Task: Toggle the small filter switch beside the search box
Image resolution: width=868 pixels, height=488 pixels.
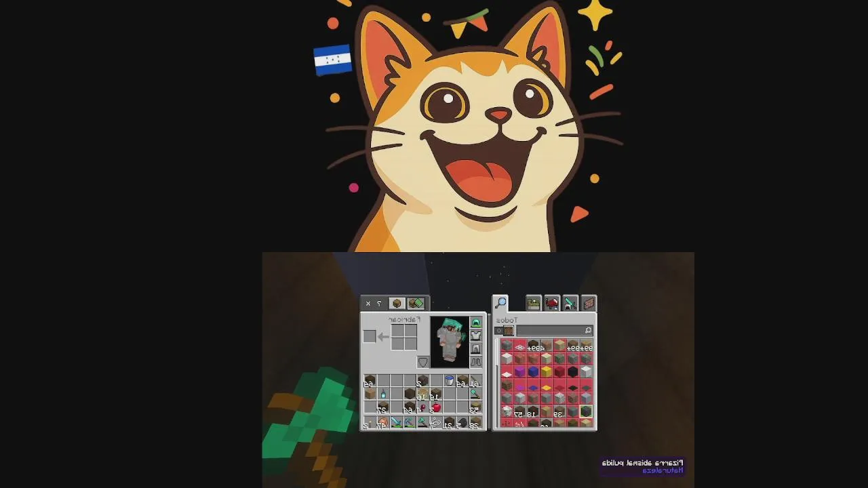Action: [x=498, y=331]
